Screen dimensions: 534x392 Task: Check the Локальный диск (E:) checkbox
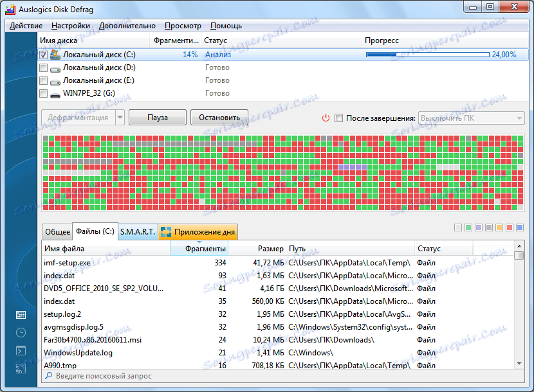pyautogui.click(x=44, y=81)
